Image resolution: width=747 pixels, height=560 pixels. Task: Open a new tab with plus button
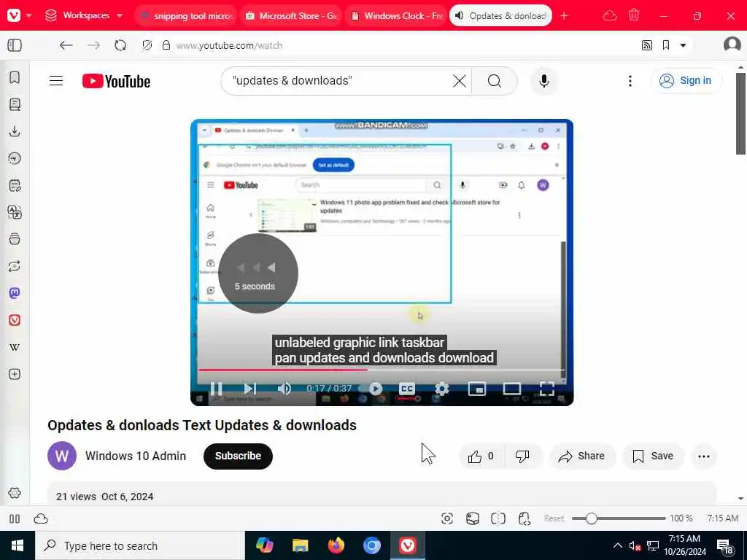(564, 16)
